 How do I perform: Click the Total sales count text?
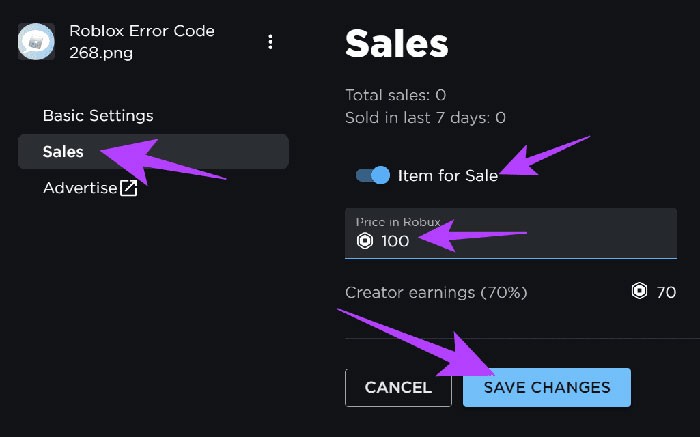pyautogui.click(x=395, y=95)
